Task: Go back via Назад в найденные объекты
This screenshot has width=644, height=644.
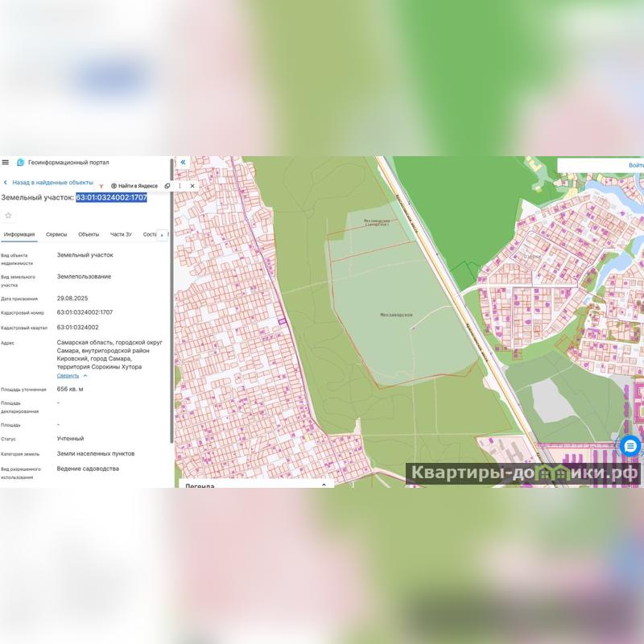Action: pos(52,183)
